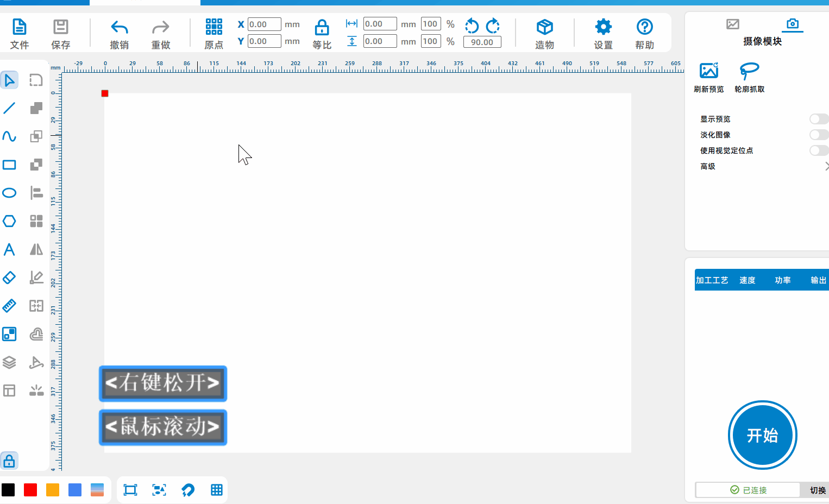This screenshot has width=829, height=504.
Task: Select the line drawing tool
Action: (9, 108)
